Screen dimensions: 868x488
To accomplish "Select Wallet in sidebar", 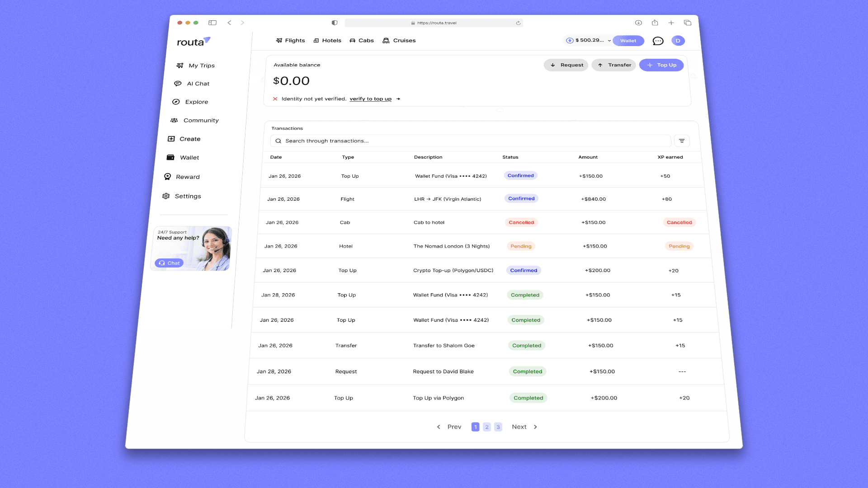I will (x=183, y=158).
